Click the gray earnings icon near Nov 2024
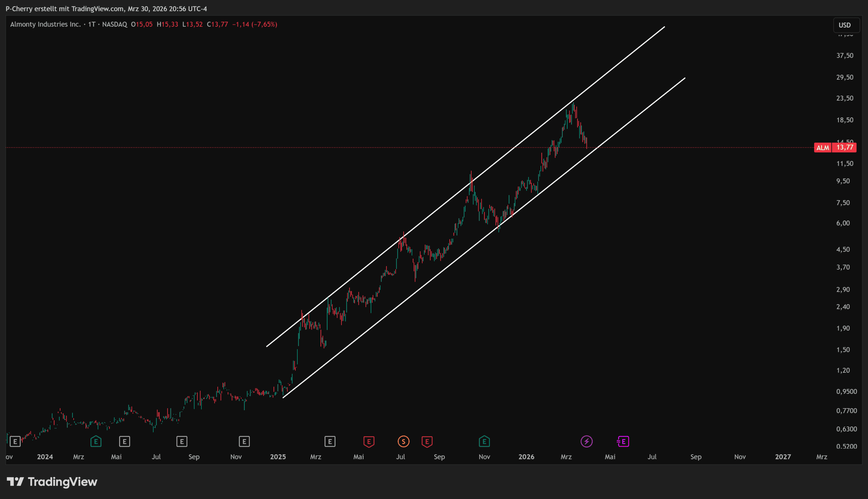 click(244, 441)
